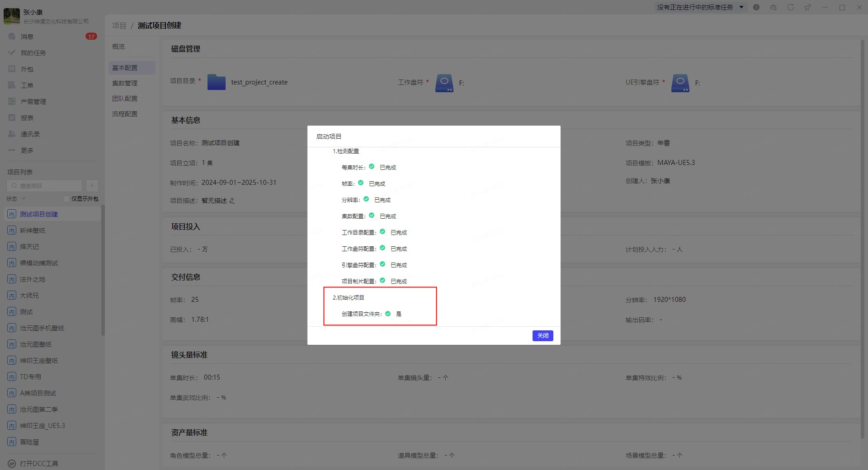Click the user avatar of 张小康
Viewport: 868px width, 470px height.
coord(12,16)
